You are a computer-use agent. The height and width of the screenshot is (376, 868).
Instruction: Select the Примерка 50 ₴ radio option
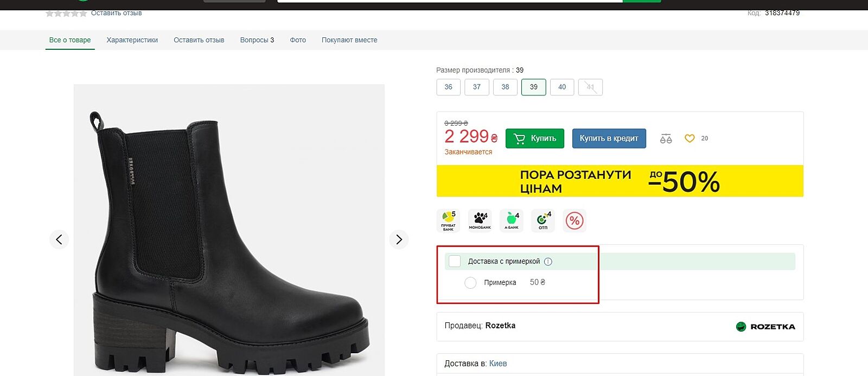pos(470,283)
